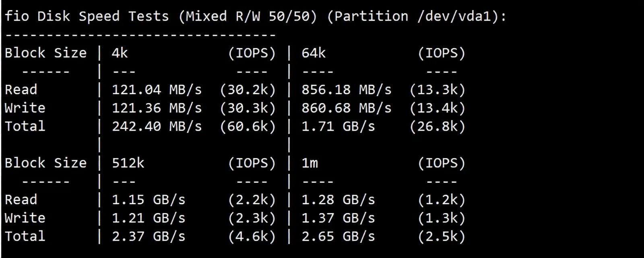This screenshot has width=644, height=258.
Task: Click the (60.6k) IOPS total figure
Action: tap(248, 127)
